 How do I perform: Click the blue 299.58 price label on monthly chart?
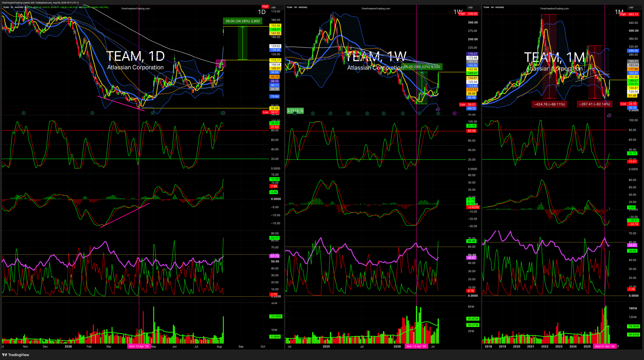pos(633,51)
